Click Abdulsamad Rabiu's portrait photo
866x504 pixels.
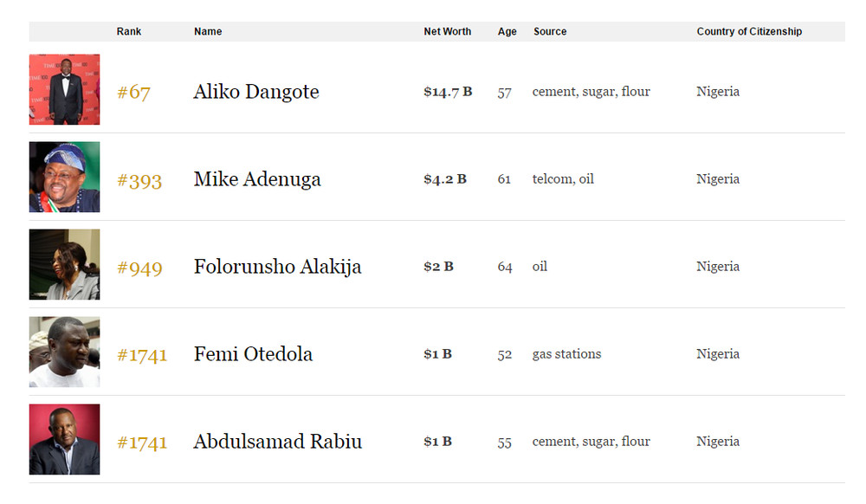point(65,439)
